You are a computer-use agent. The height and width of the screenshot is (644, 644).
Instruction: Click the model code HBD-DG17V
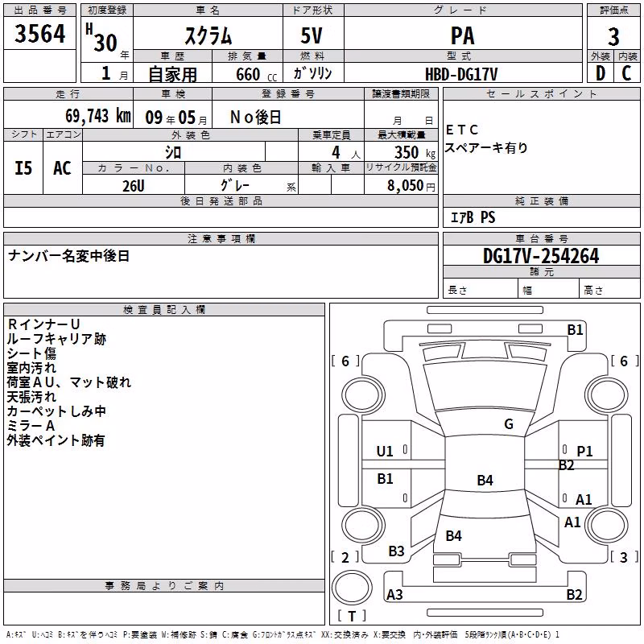pos(463,74)
